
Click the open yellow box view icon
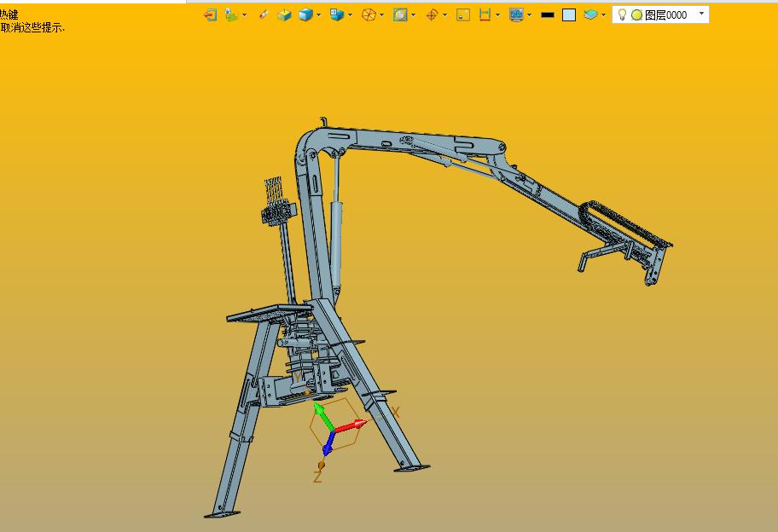point(284,15)
